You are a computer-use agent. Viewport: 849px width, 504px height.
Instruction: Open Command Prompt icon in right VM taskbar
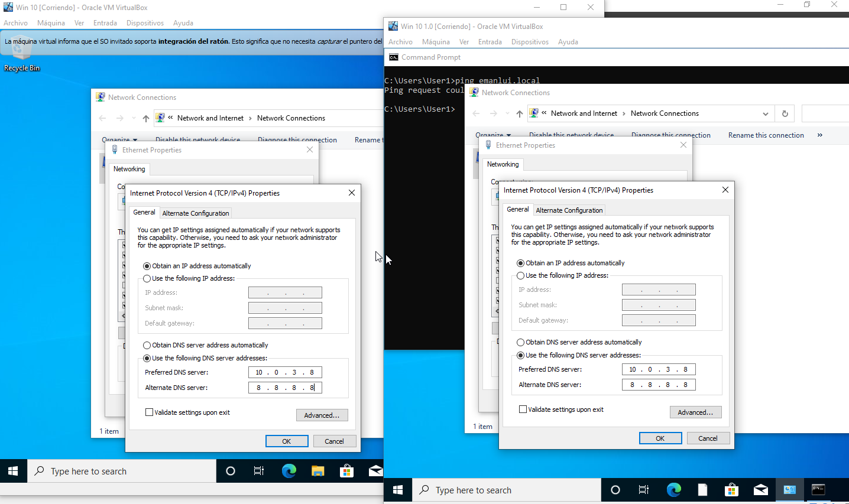tap(818, 489)
